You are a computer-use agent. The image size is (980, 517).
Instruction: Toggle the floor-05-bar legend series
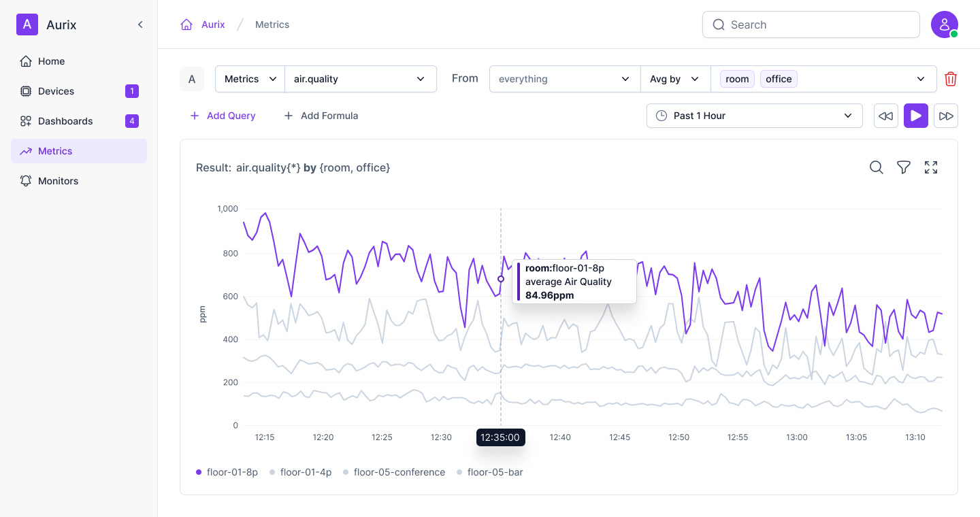(x=489, y=472)
